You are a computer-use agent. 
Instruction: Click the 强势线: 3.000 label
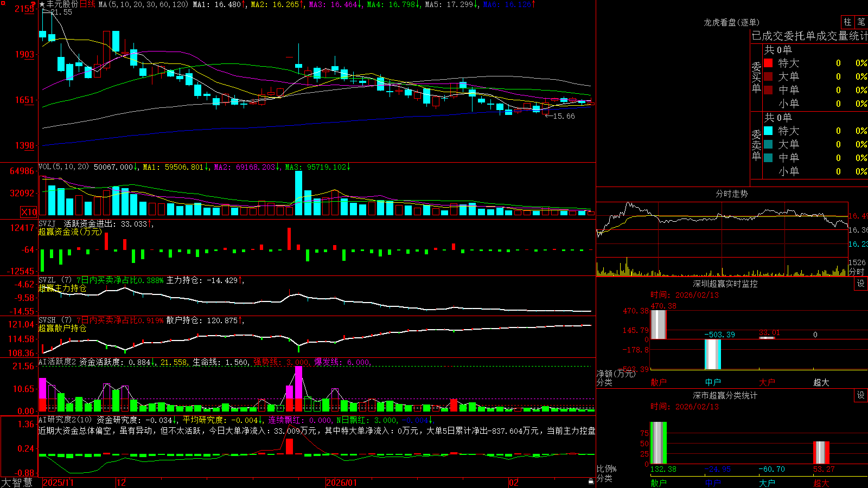coord(281,362)
